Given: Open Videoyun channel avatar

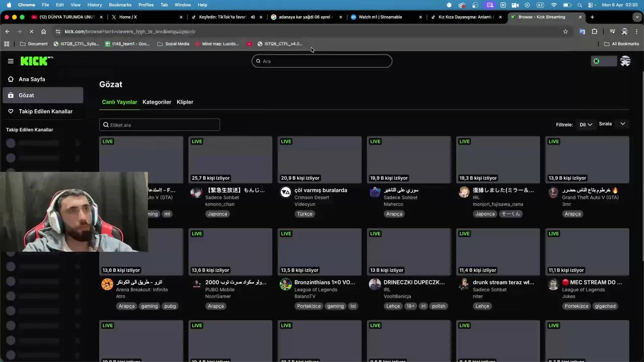Looking at the screenshot, I should coord(285,192).
